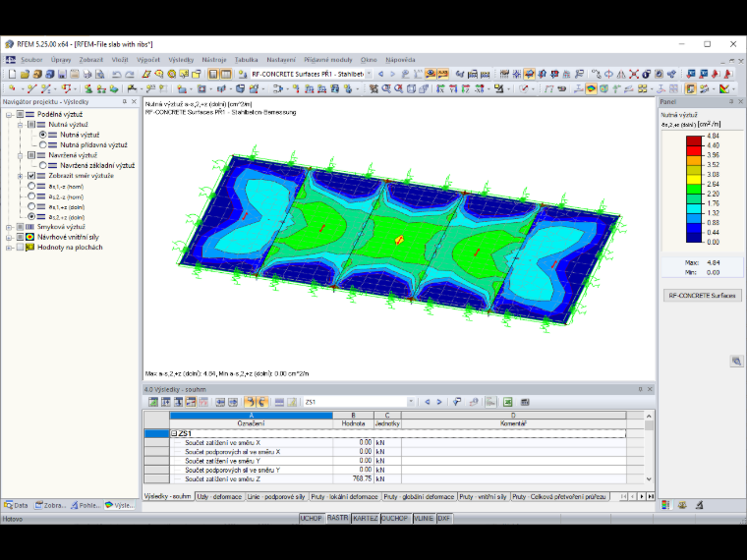Open a file using folder icon
The width and height of the screenshot is (747, 560).
(25, 74)
